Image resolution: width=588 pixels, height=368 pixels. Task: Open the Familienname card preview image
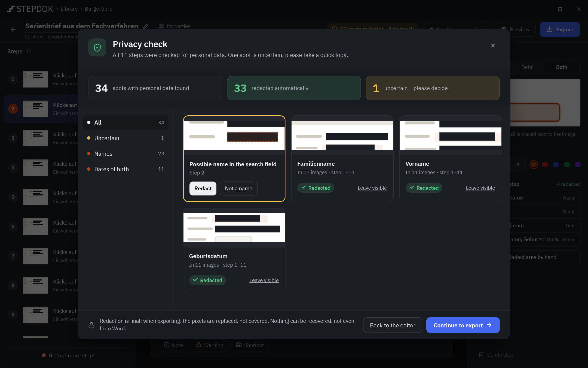coord(342,135)
